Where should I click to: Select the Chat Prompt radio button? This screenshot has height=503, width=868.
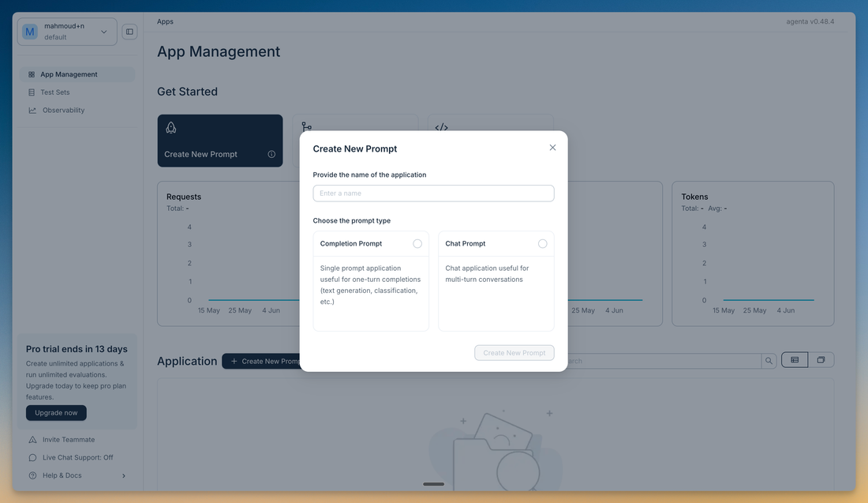pos(542,243)
